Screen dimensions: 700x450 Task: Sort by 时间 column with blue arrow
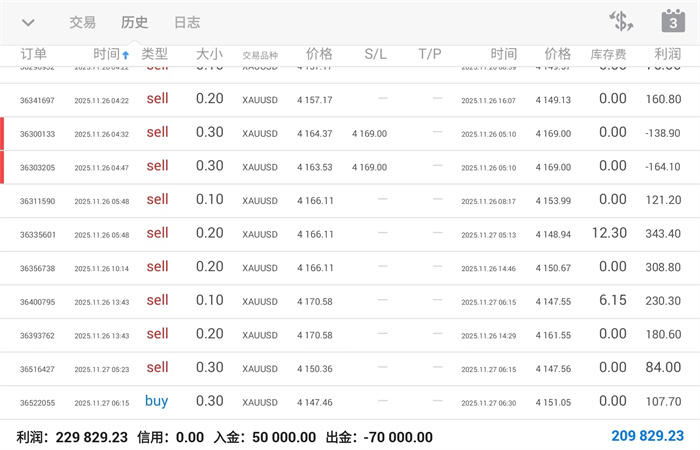(x=111, y=54)
